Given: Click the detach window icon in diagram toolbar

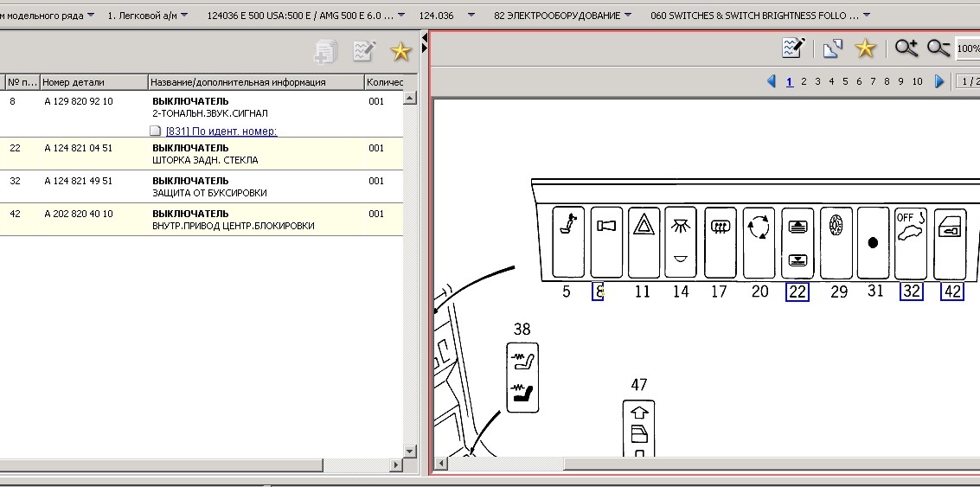Looking at the screenshot, I should click(x=833, y=48).
